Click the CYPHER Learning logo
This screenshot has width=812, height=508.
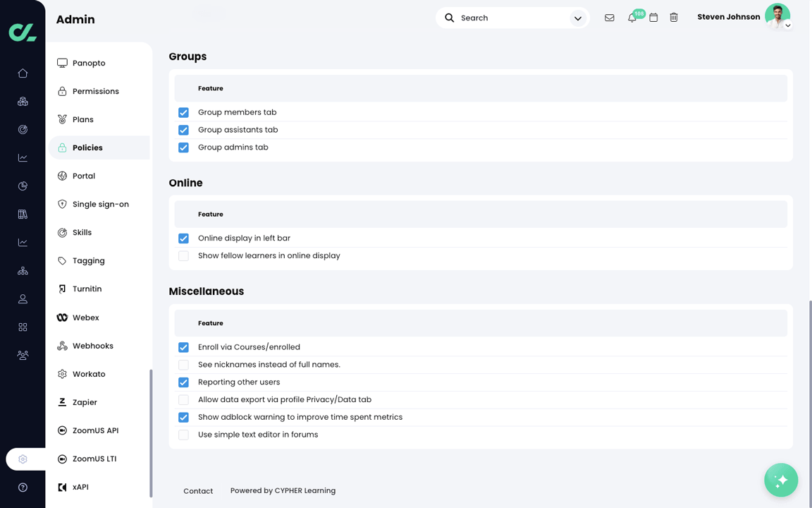click(x=23, y=32)
